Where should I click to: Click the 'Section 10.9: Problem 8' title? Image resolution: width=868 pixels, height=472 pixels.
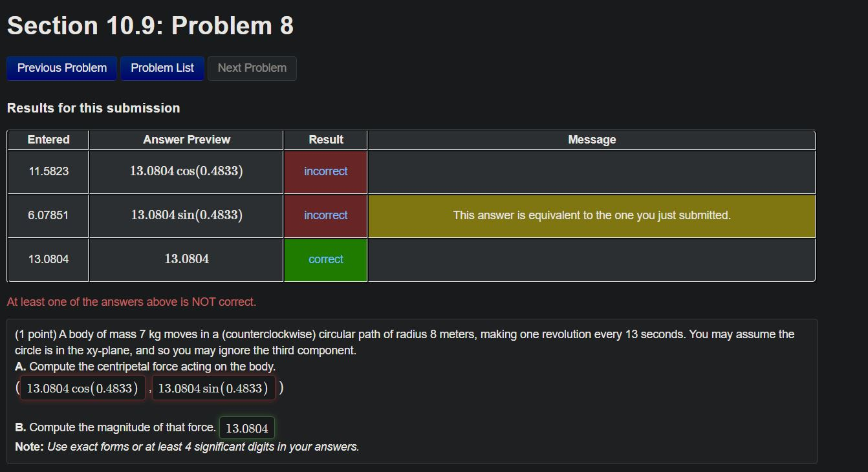[150, 26]
